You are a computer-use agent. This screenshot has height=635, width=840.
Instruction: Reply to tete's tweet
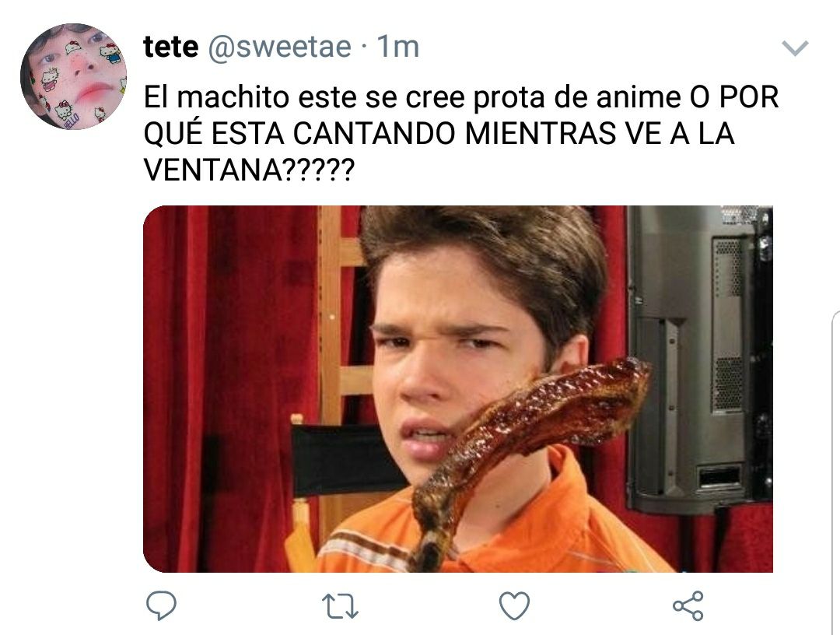tap(161, 605)
